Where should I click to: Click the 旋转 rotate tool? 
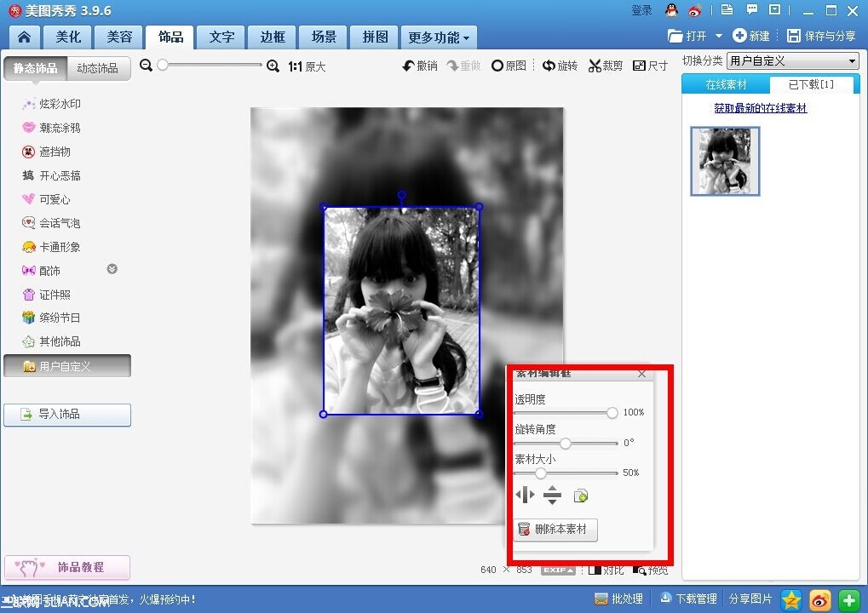tap(560, 66)
